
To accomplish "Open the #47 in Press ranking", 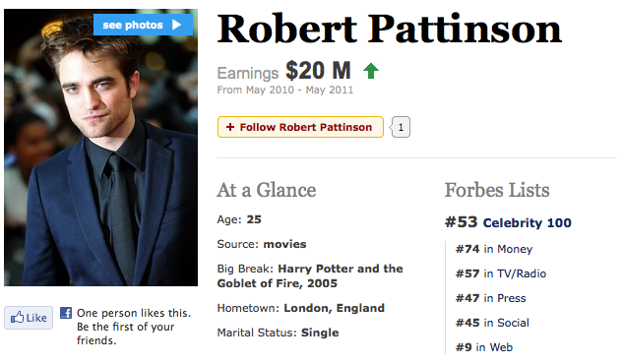I will [491, 298].
